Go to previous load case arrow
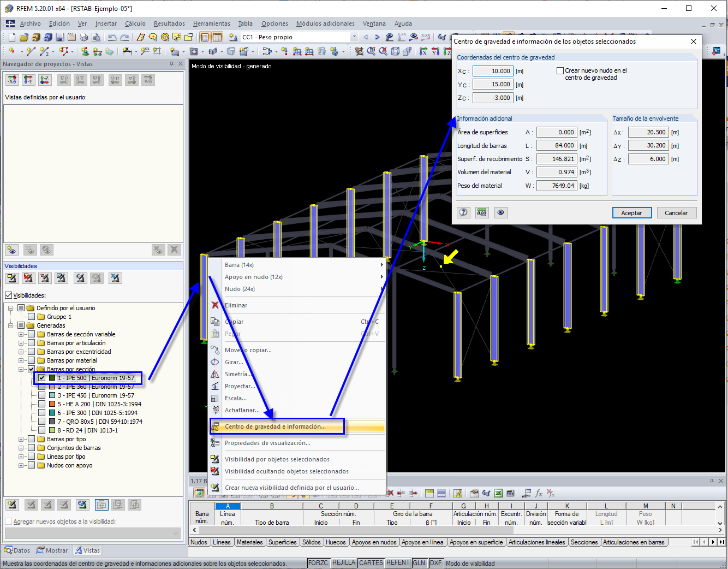 tap(366, 37)
